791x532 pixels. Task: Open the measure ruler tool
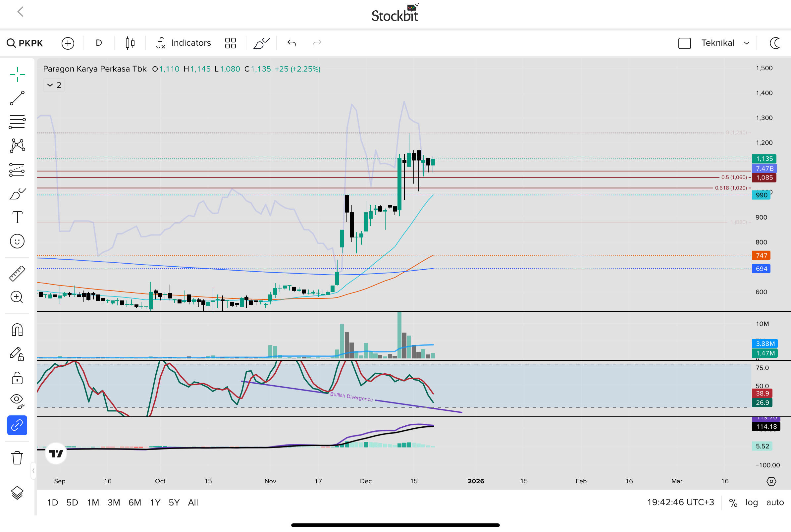tap(17, 274)
